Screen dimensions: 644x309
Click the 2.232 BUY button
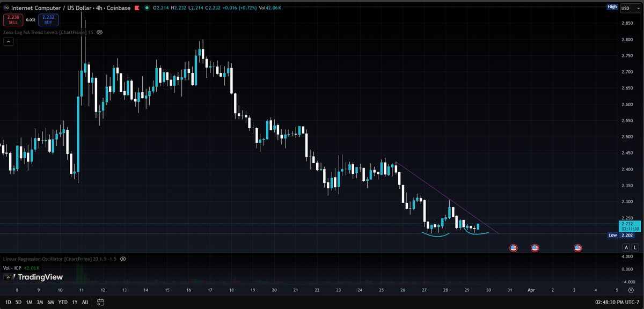pyautogui.click(x=49, y=20)
